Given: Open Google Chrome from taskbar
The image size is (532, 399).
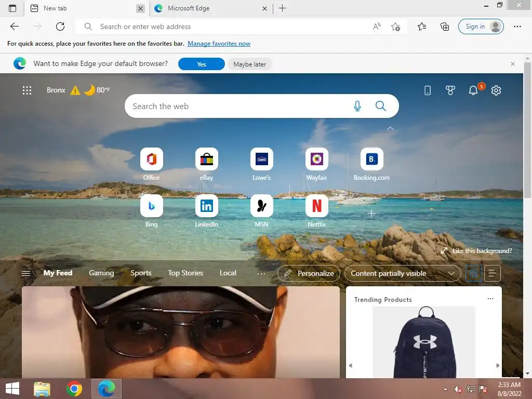Looking at the screenshot, I should coord(74,389).
